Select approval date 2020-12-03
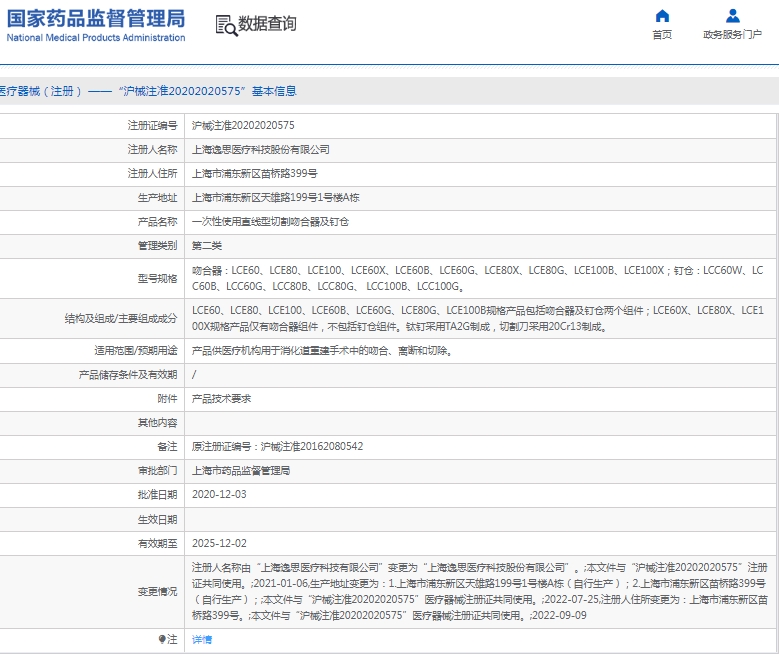This screenshot has width=779, height=658. click(219, 494)
